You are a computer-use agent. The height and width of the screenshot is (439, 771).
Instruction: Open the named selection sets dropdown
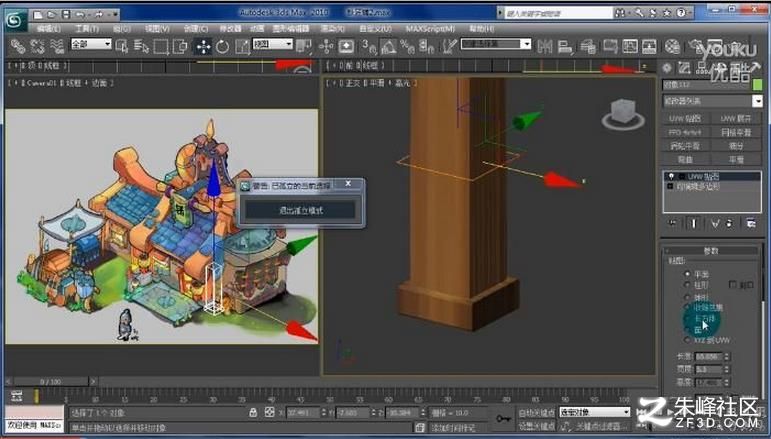point(496,44)
